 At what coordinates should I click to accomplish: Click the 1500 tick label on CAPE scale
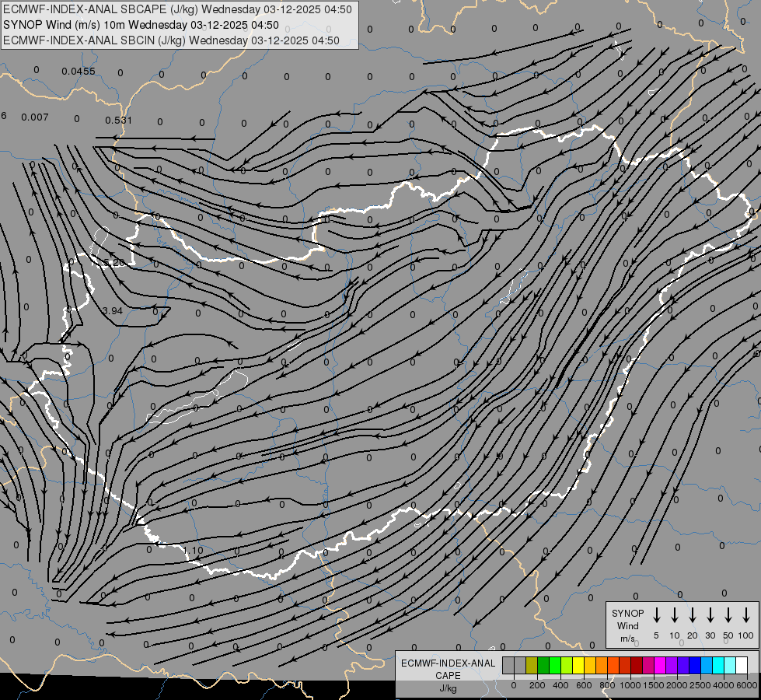pos(654,685)
